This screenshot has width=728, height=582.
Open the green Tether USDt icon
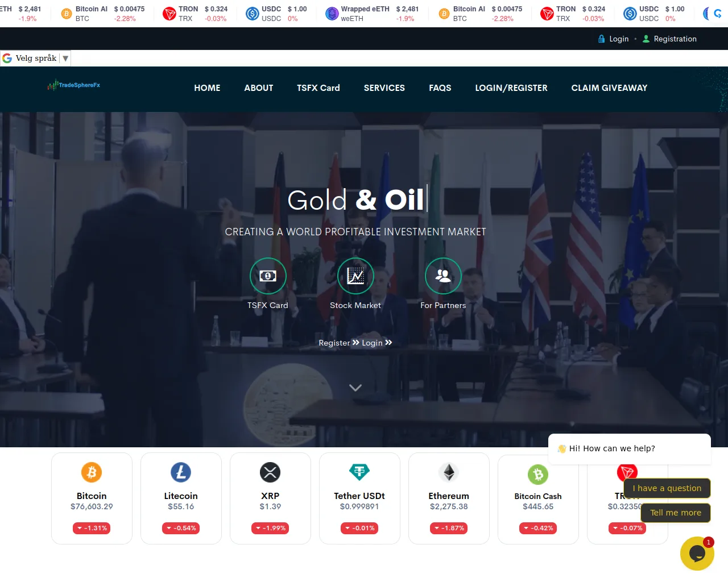coord(359,472)
